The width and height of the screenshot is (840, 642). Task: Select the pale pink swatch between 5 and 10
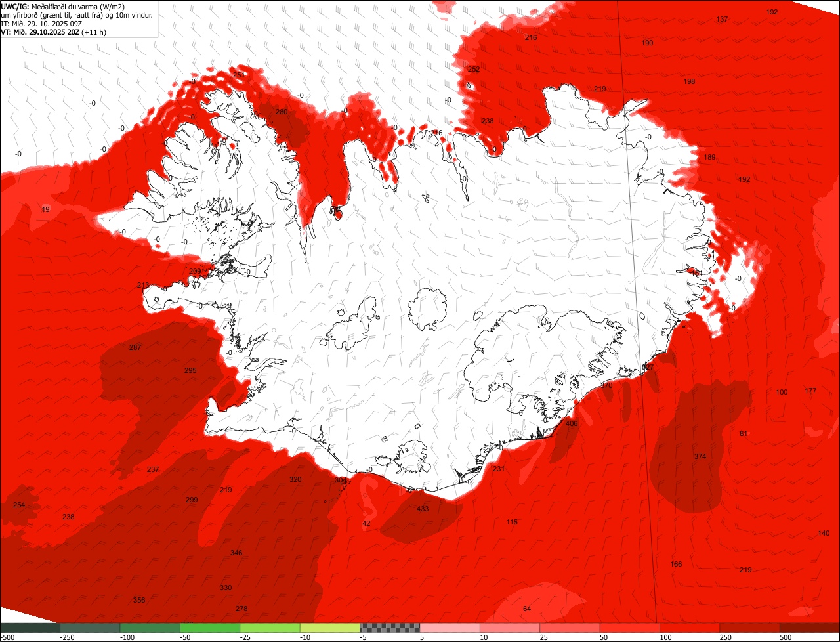[x=450, y=628]
